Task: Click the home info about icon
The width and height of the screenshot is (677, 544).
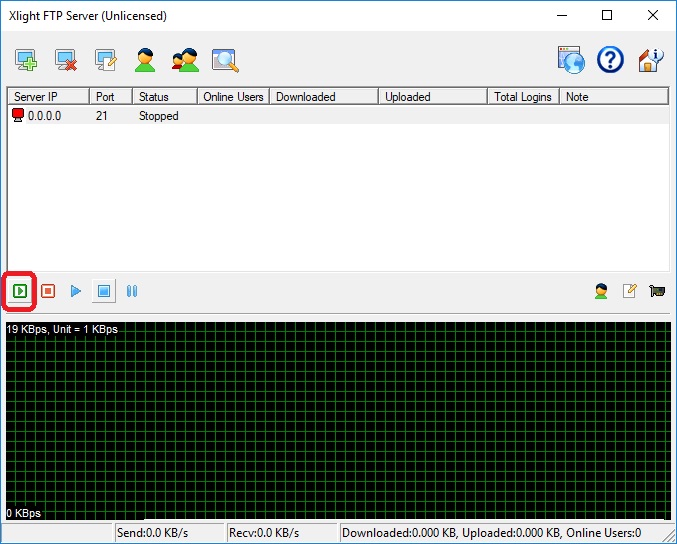Action: (651, 60)
